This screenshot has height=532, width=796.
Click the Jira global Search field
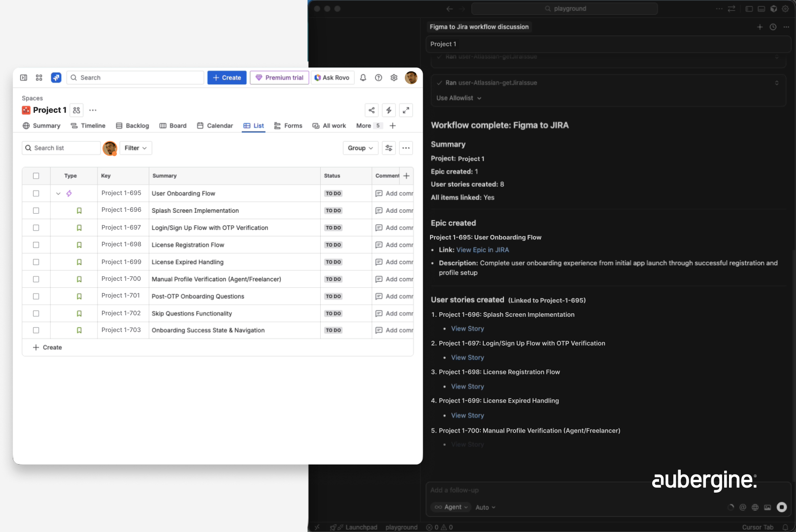(135, 78)
